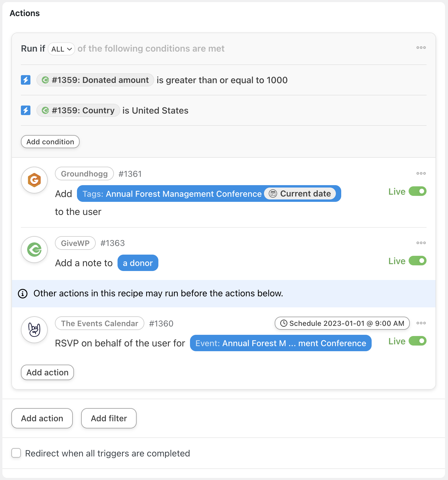The image size is (448, 480).
Task: Click the GiveWP icon in Donated amount token
Action: click(45, 80)
